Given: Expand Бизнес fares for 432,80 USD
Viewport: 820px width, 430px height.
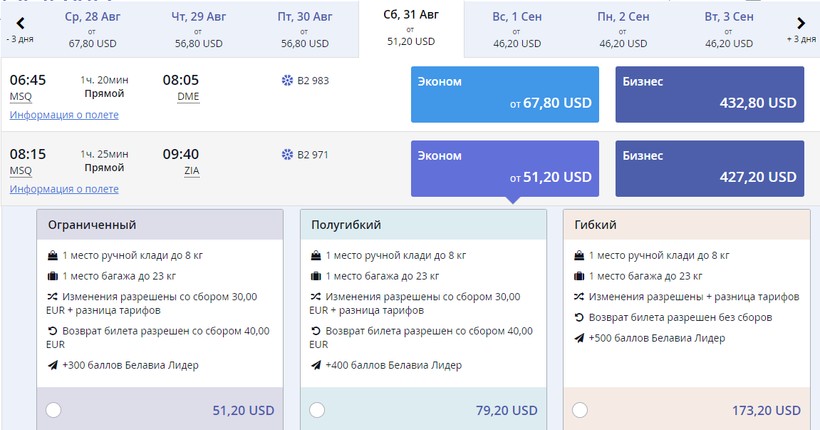Looking at the screenshot, I should (x=710, y=94).
